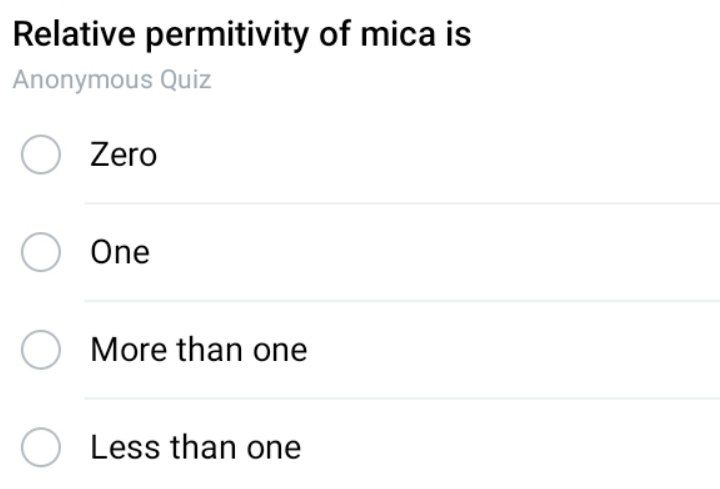The image size is (720, 489).
Task: Click the question title about mica permittivity
Action: (242, 35)
